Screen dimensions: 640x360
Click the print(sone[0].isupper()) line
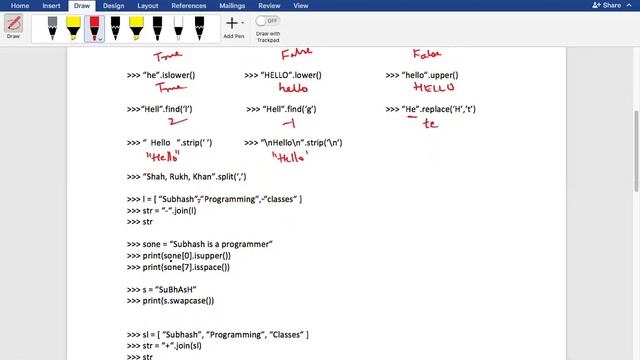[x=179, y=256]
